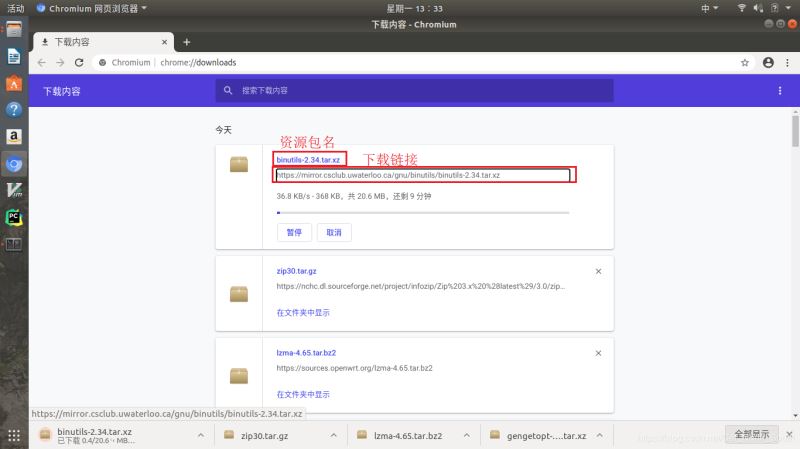Remove lzma-4.65.tar.bz2 from list
The width and height of the screenshot is (800, 449).
[598, 353]
